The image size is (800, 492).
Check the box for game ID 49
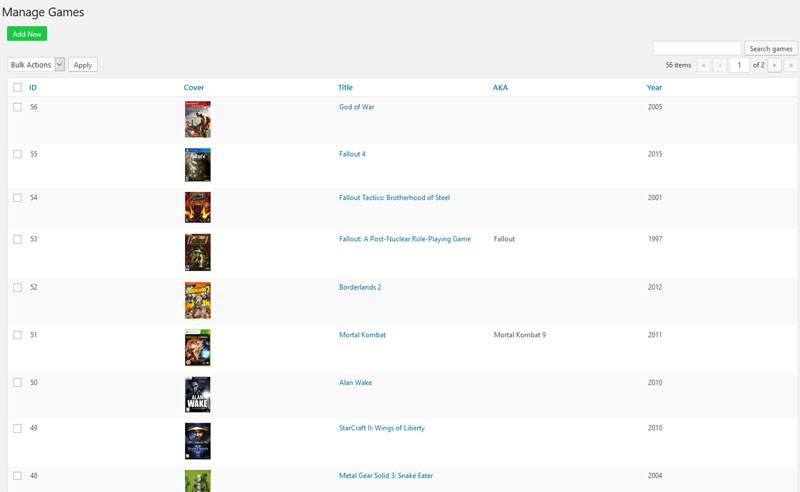[17, 428]
